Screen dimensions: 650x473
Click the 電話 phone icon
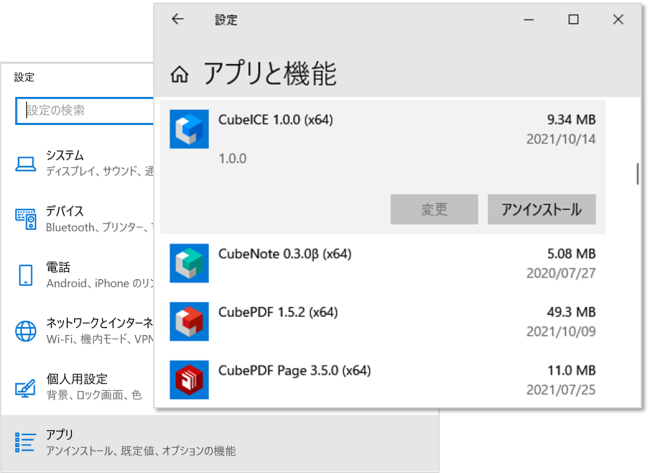pyautogui.click(x=26, y=275)
